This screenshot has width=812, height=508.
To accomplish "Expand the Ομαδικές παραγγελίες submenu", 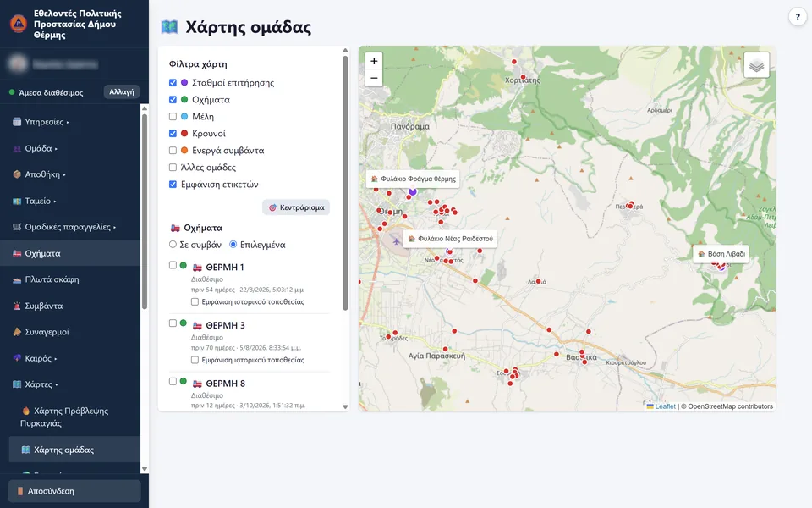I will tap(114, 227).
